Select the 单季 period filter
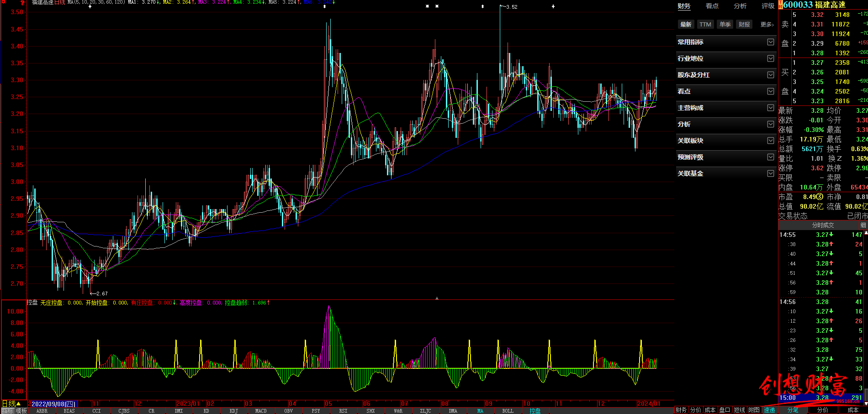The height and width of the screenshot is (414, 868). (x=725, y=25)
